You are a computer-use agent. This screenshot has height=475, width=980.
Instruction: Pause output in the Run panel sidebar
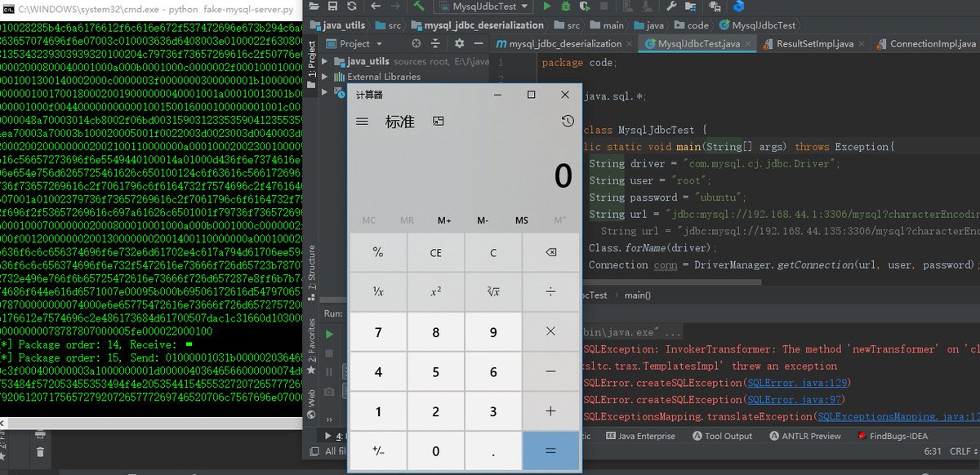(330, 372)
